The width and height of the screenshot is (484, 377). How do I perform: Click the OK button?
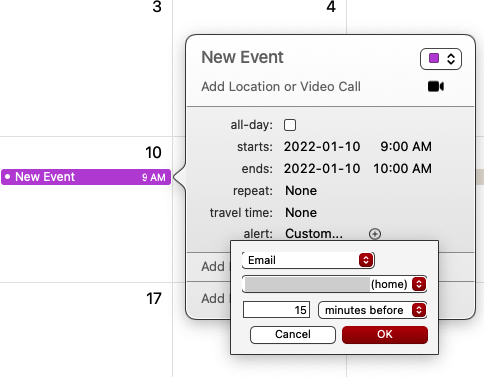[x=385, y=334]
